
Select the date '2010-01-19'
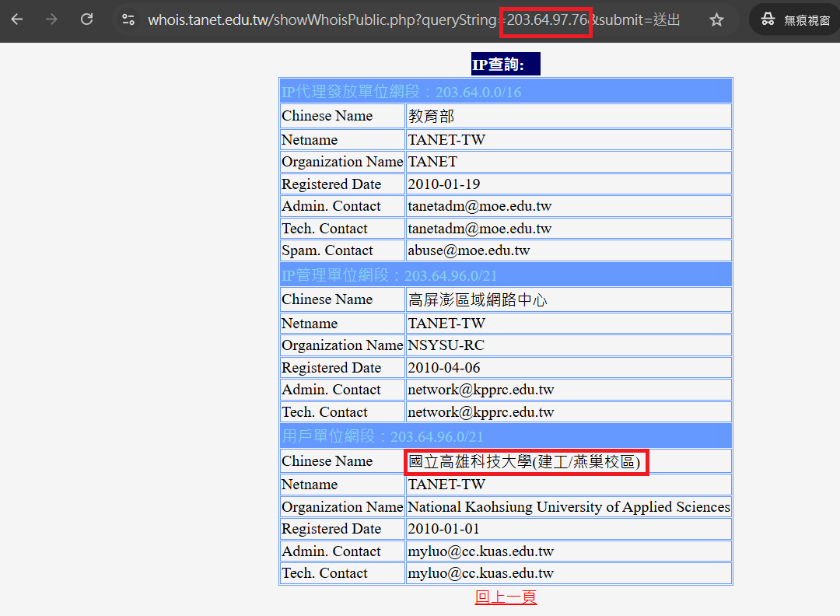(x=569, y=184)
